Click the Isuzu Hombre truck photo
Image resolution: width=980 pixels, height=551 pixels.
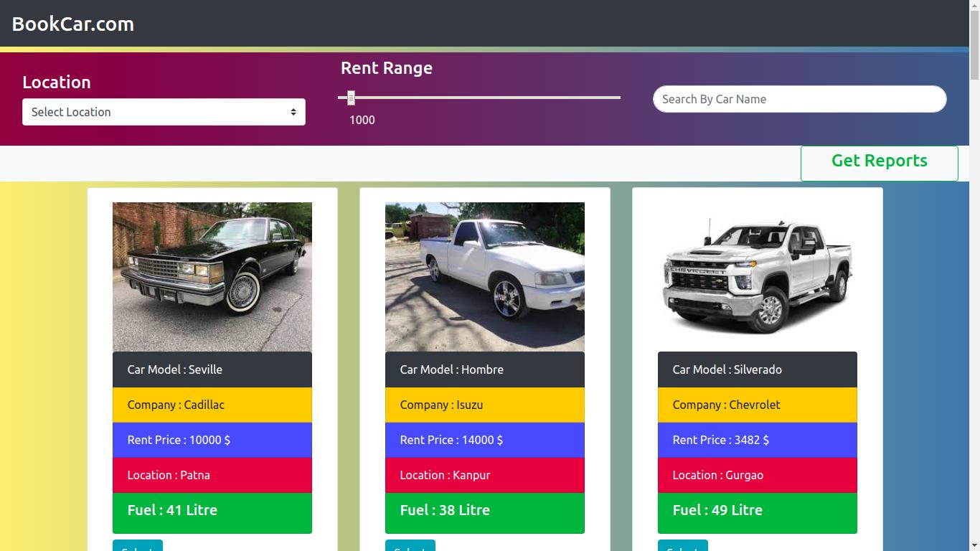485,276
